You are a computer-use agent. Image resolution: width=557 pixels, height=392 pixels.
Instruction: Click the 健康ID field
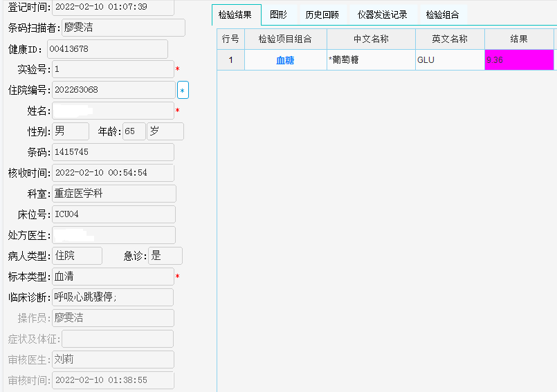(107, 49)
